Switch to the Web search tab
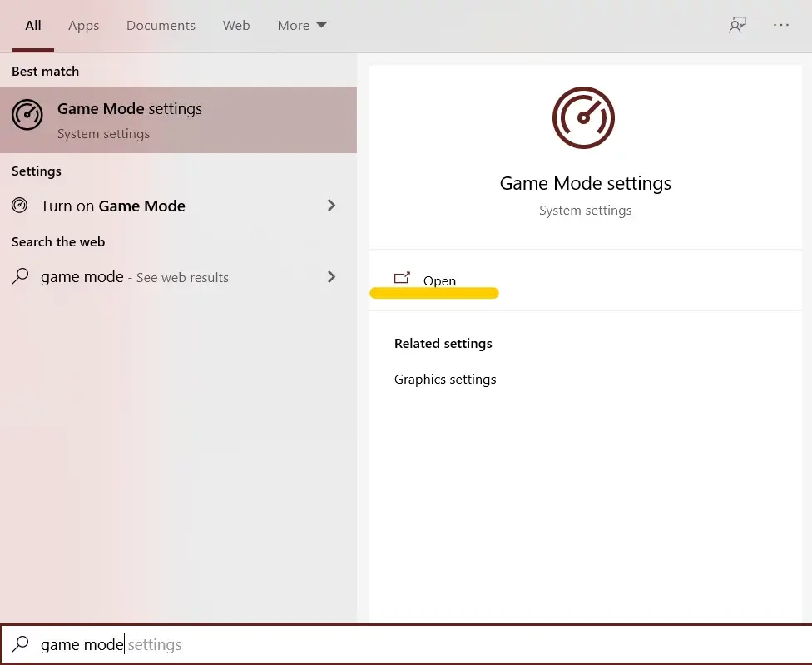The width and height of the screenshot is (812, 665). tap(236, 25)
